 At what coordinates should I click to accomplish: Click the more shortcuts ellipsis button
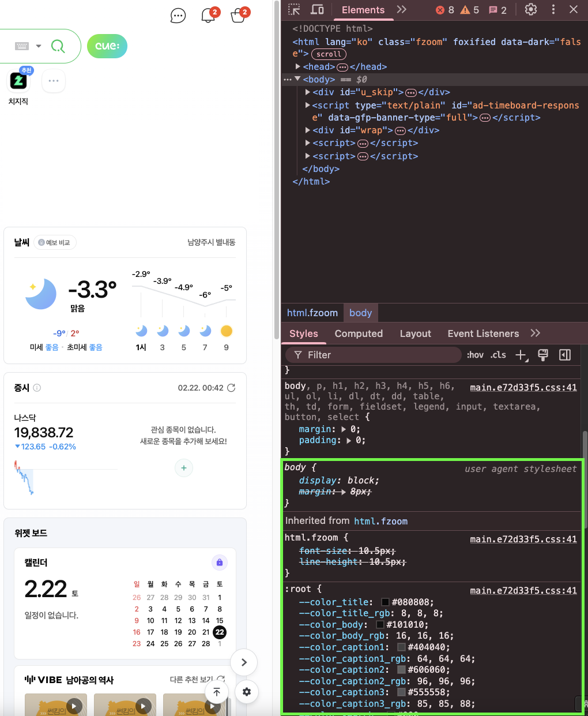pyautogui.click(x=54, y=81)
